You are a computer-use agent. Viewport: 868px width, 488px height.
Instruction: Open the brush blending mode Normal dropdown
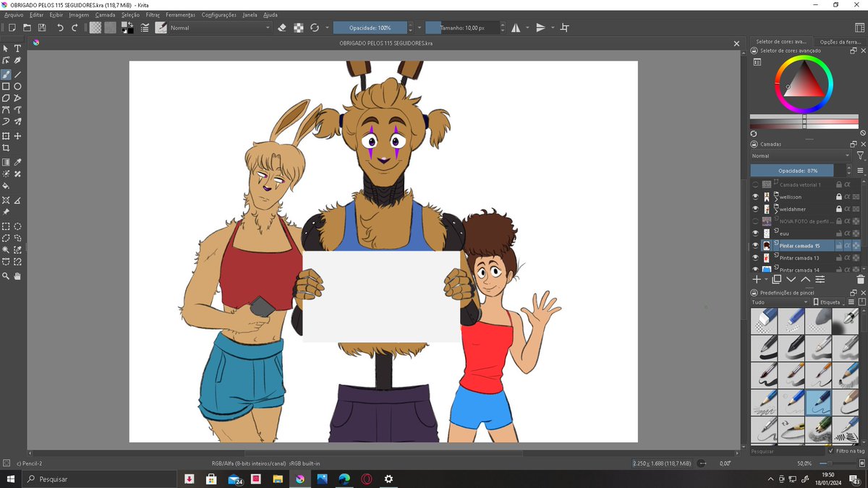coord(219,27)
